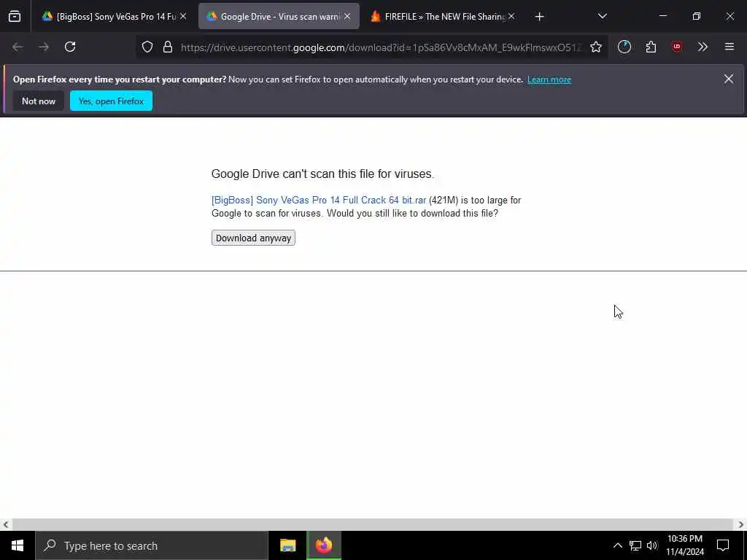This screenshot has height=560, width=747.
Task: Switch to the BigBoss Sony VeGas Pro tab
Action: 114,17
